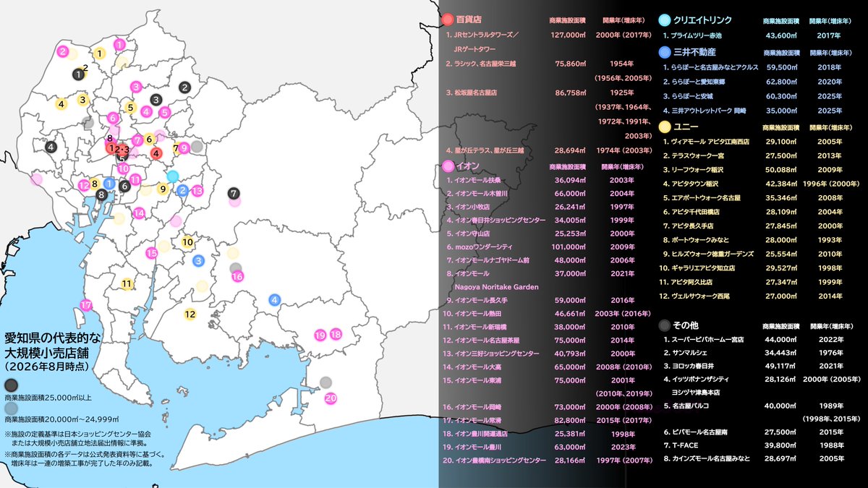868x488 pixels.
Task: Click the イオンモール常滑 entry
Action: coord(477,419)
